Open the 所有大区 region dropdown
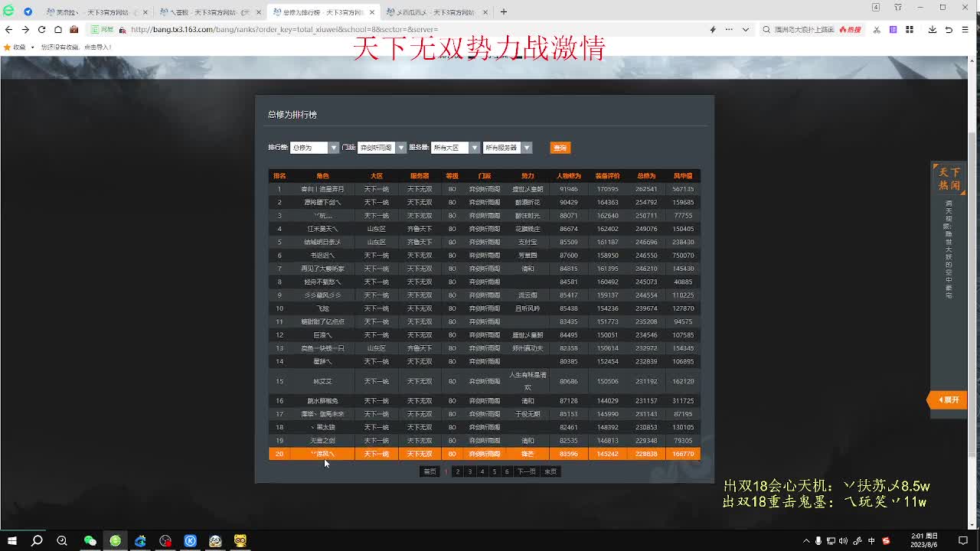 (x=455, y=148)
